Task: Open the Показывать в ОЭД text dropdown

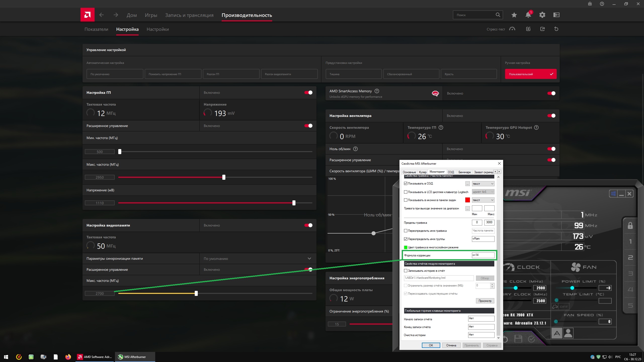Action: [483, 184]
